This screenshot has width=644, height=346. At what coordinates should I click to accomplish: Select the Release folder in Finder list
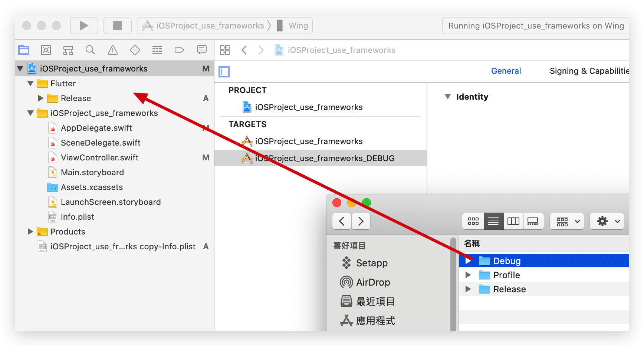click(544, 289)
